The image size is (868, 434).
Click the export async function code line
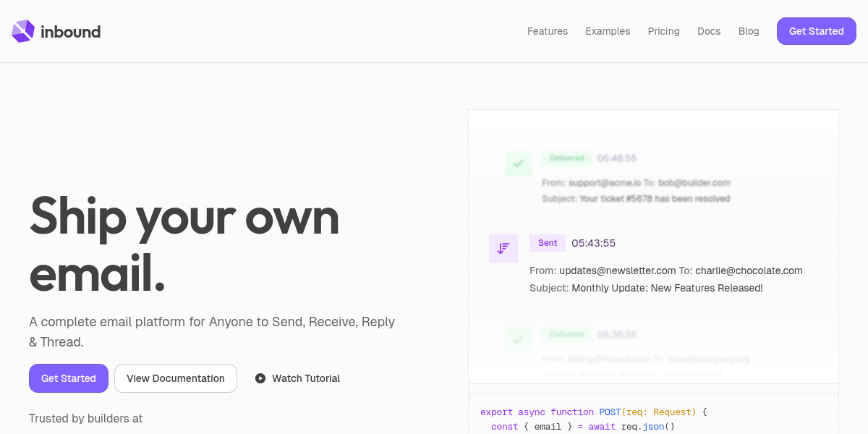pos(593,412)
